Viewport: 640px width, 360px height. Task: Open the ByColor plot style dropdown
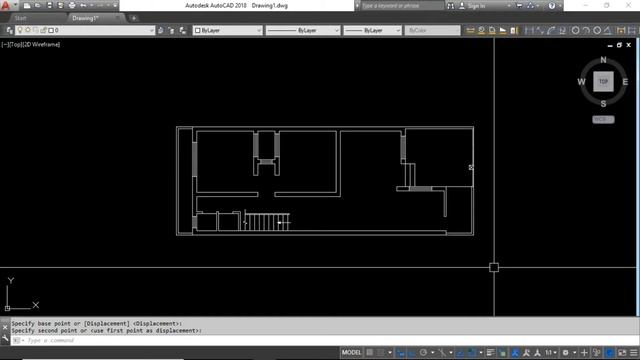pyautogui.click(x=432, y=30)
